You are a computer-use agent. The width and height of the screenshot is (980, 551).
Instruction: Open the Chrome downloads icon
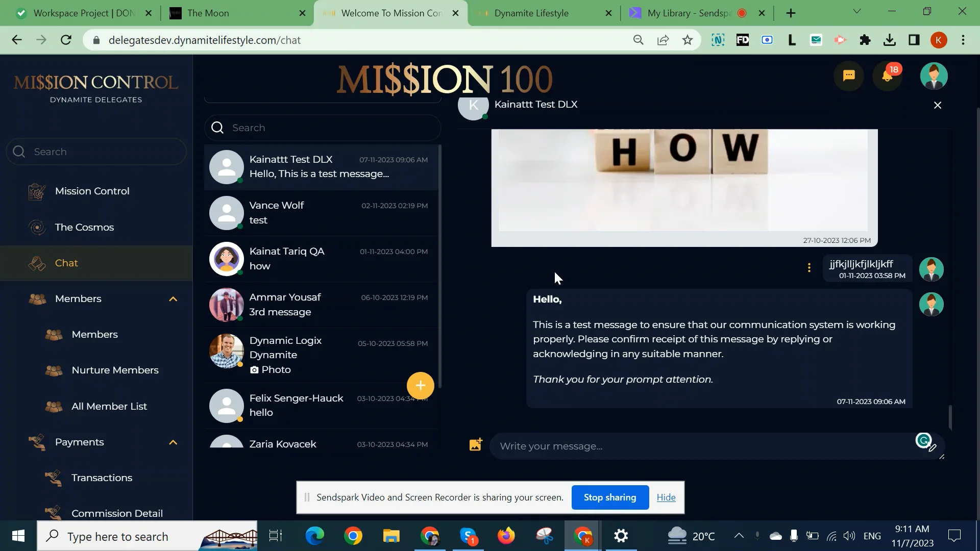tap(890, 40)
